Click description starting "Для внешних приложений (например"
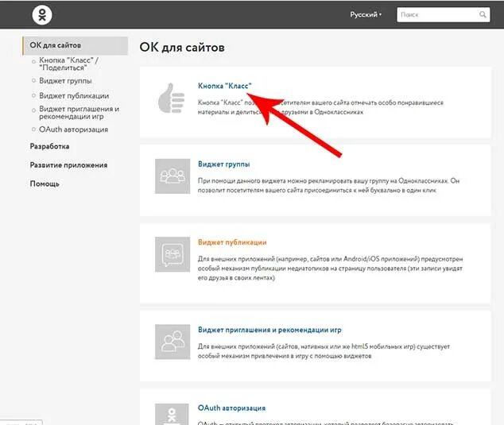The width and height of the screenshot is (504, 425). click(x=330, y=269)
